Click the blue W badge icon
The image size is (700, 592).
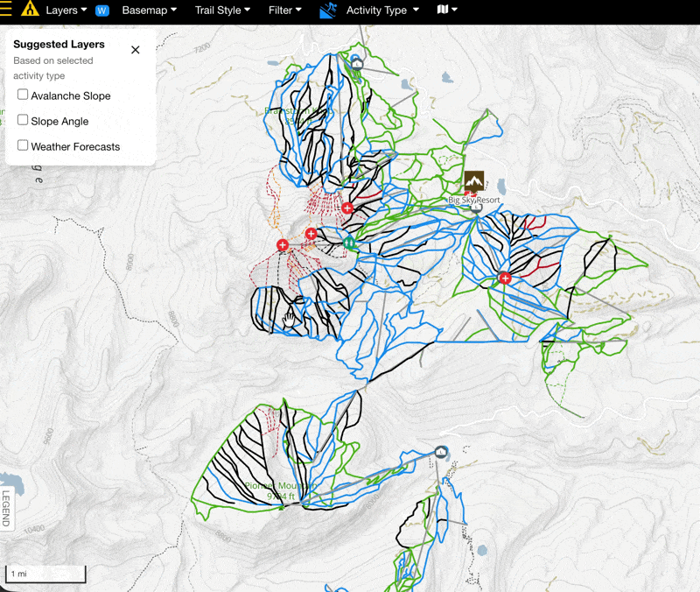pyautogui.click(x=102, y=11)
